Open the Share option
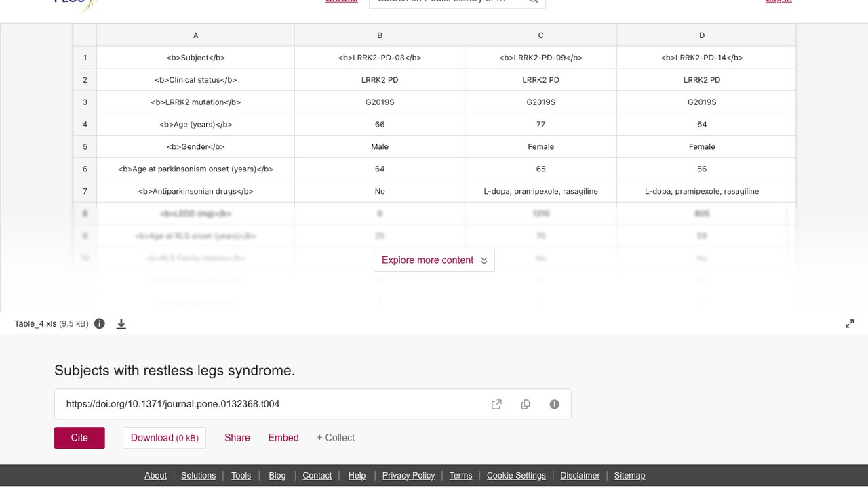 pos(237,438)
